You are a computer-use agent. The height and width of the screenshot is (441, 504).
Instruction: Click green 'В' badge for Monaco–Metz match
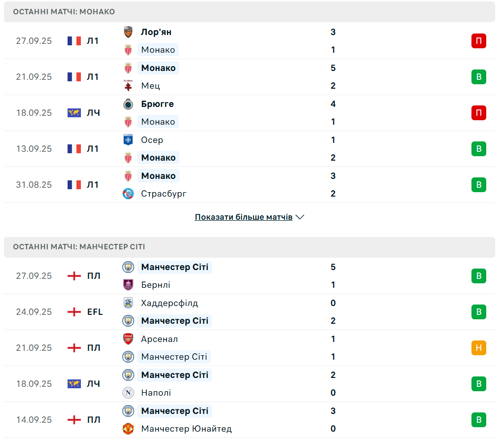point(478,77)
